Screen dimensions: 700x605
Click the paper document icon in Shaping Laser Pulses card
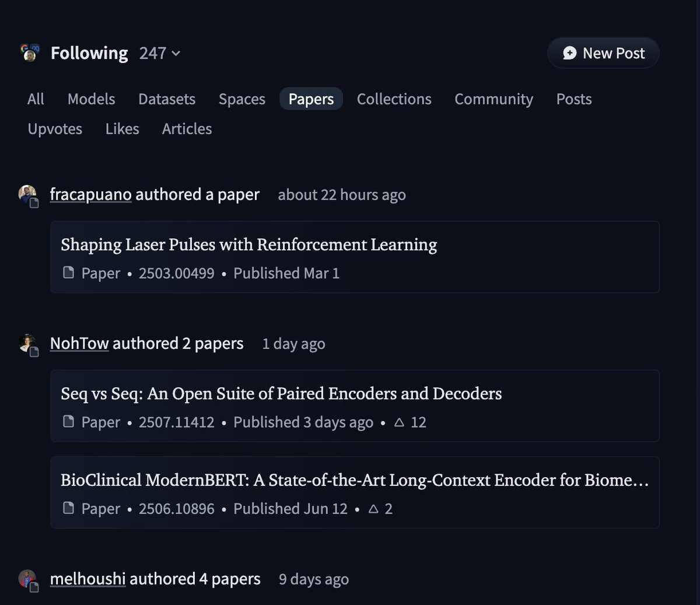(x=68, y=272)
